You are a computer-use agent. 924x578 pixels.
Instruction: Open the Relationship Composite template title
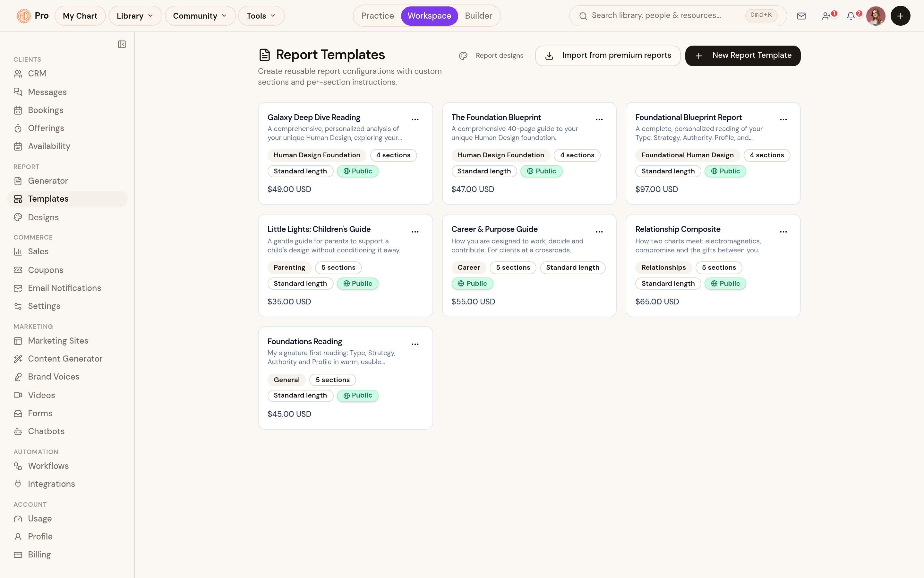[678, 229]
